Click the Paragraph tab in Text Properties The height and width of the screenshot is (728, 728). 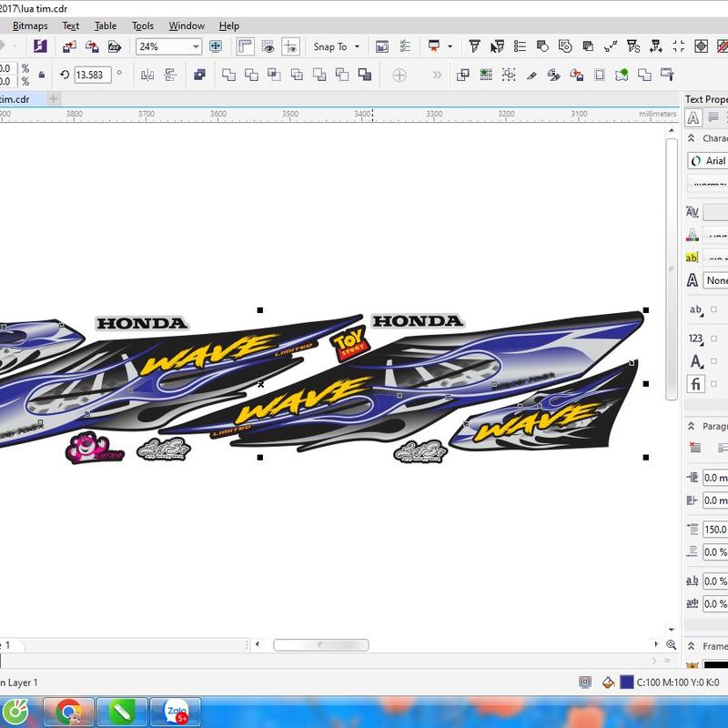click(x=713, y=118)
